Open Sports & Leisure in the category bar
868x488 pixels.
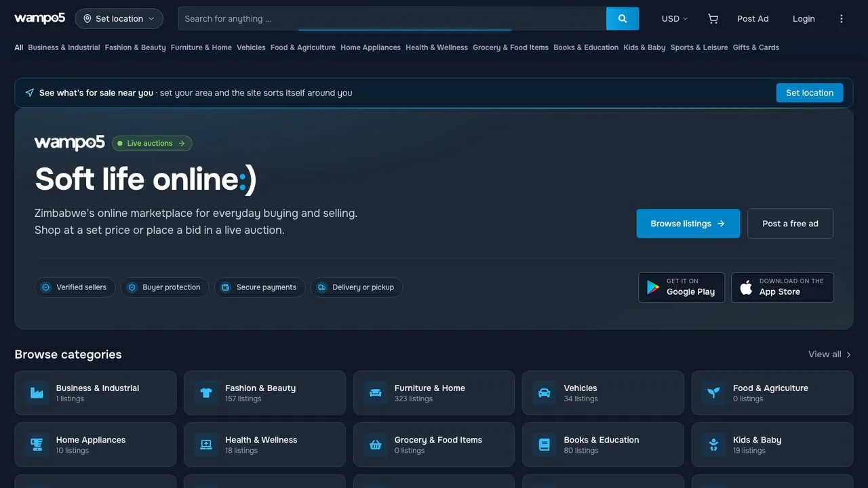tap(699, 47)
